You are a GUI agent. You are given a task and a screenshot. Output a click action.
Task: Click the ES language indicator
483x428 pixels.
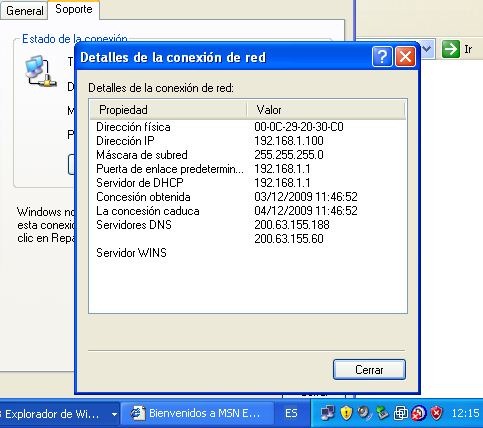coord(291,414)
